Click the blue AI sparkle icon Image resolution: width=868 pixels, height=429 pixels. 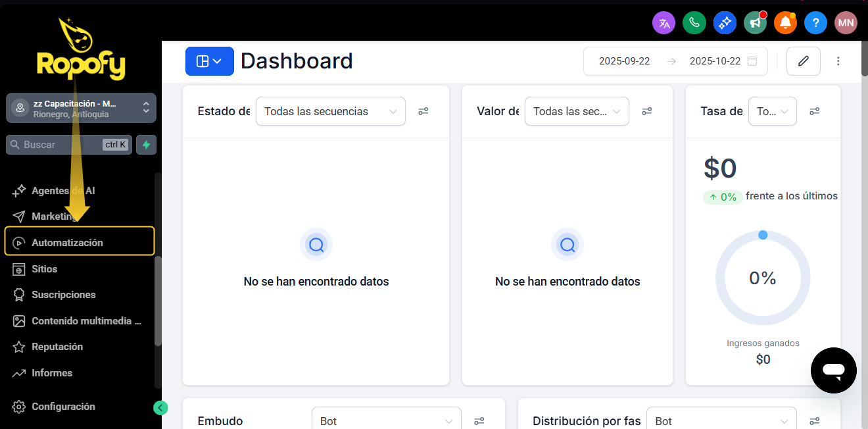[725, 23]
